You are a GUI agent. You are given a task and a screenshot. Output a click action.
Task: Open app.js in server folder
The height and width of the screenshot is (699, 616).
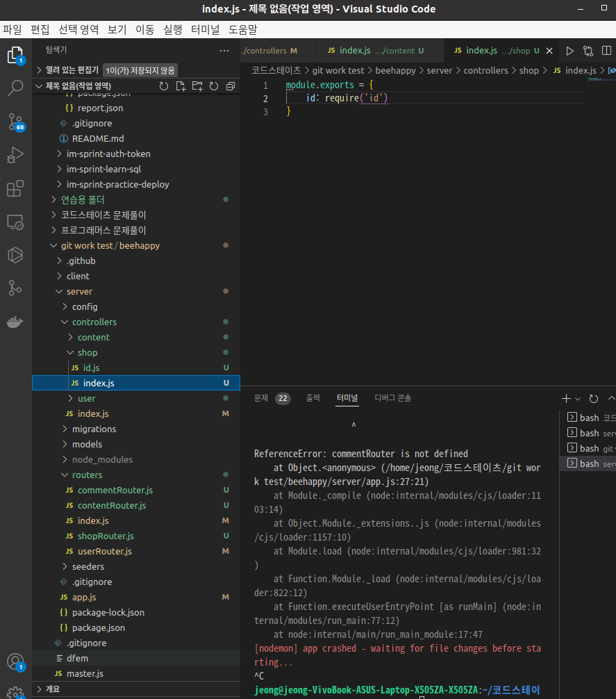point(84,598)
